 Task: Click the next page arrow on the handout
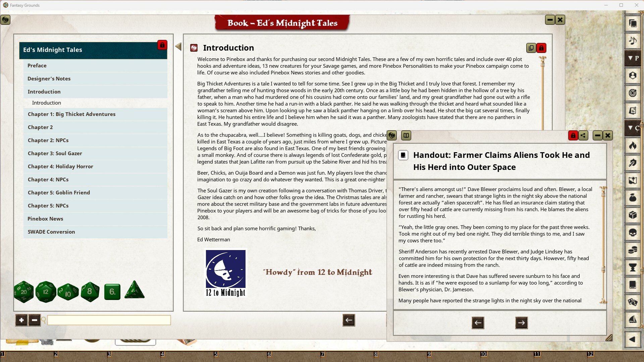(x=521, y=322)
